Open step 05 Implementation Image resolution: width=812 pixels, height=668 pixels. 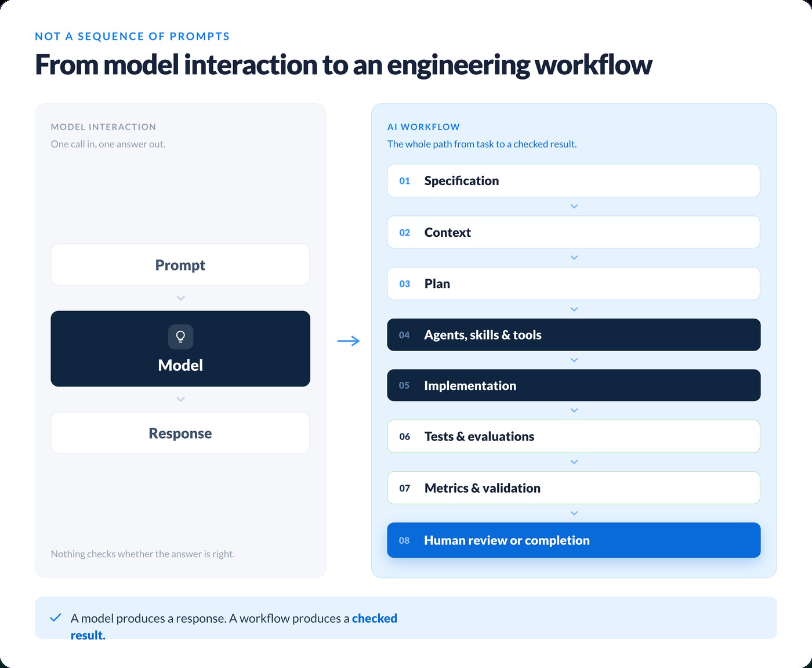pyautogui.click(x=574, y=385)
